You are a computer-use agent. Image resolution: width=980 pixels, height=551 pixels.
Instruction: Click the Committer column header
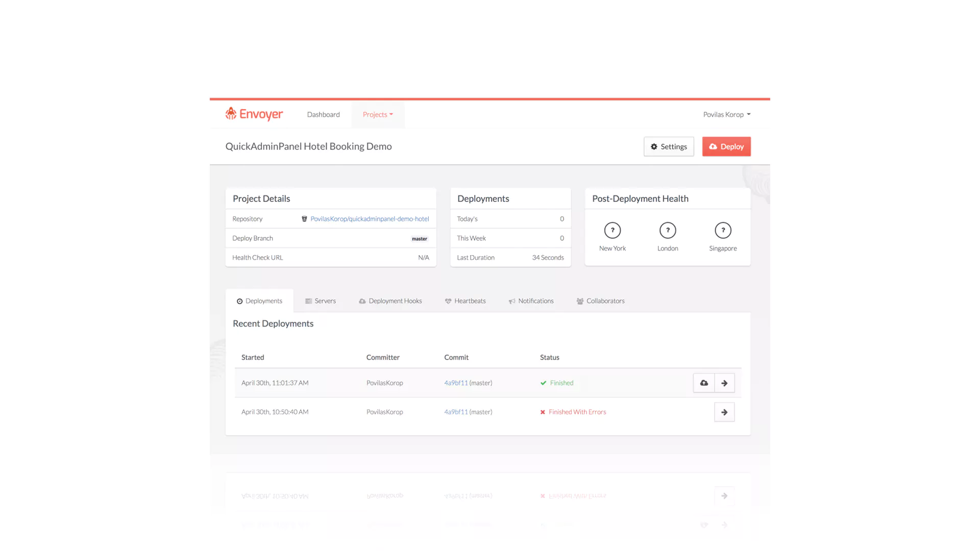[383, 358]
